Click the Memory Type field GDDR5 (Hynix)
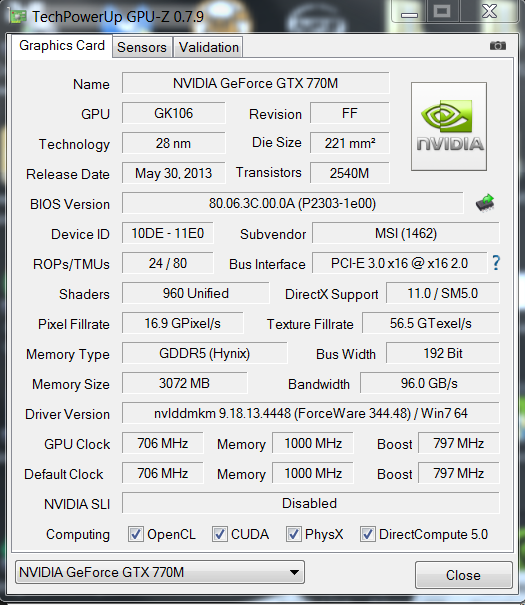Image resolution: width=525 pixels, height=605 pixels. (204, 353)
